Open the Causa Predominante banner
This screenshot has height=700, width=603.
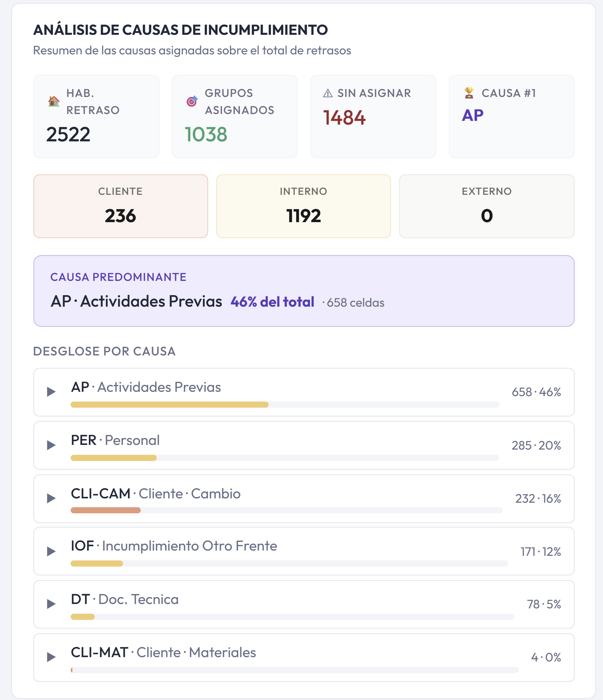pyautogui.click(x=304, y=291)
